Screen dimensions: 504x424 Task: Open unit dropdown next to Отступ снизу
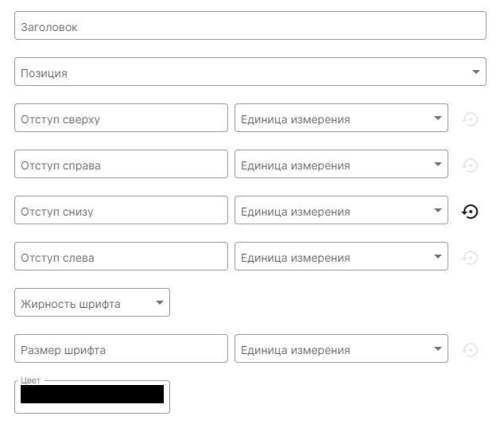click(341, 210)
